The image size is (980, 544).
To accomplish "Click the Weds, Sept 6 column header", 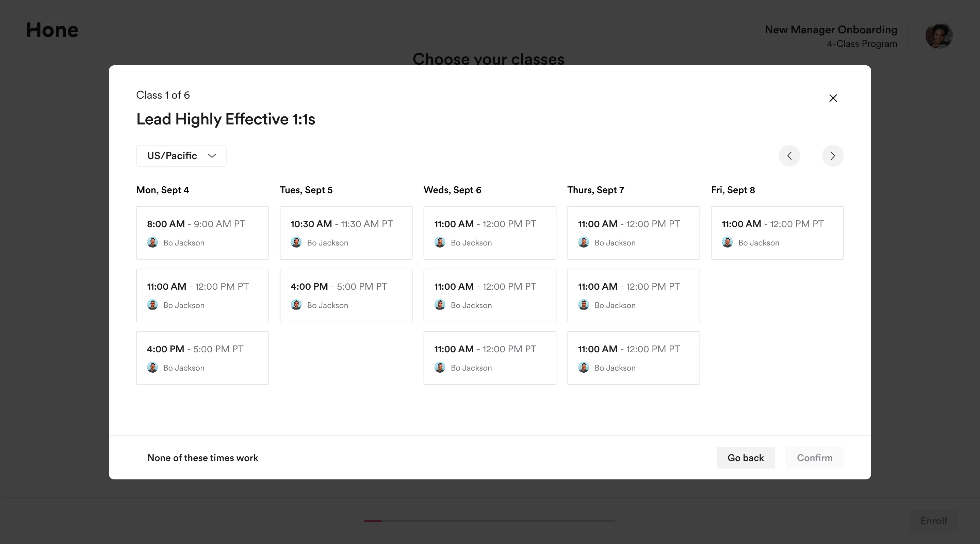I will (452, 190).
